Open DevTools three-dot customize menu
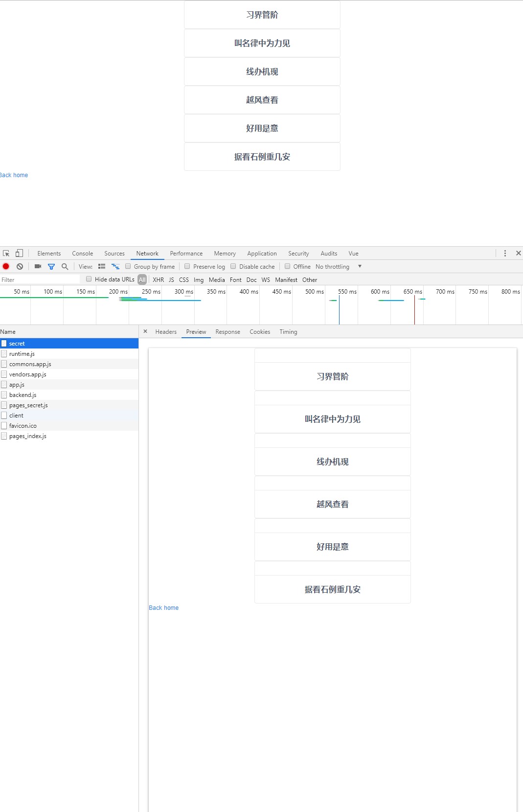This screenshot has width=523, height=812. 505,254
